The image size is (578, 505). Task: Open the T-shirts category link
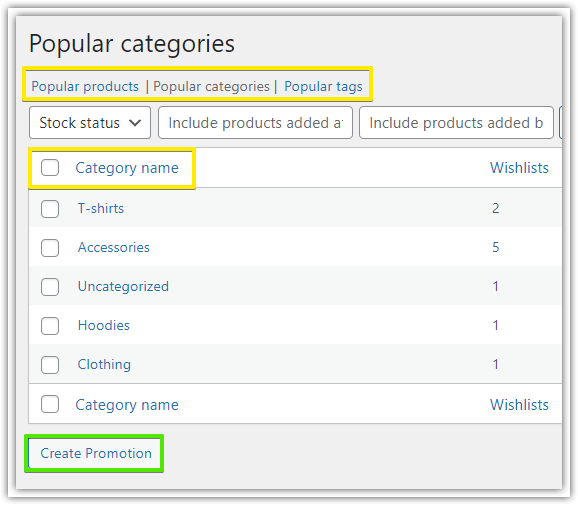pos(101,209)
